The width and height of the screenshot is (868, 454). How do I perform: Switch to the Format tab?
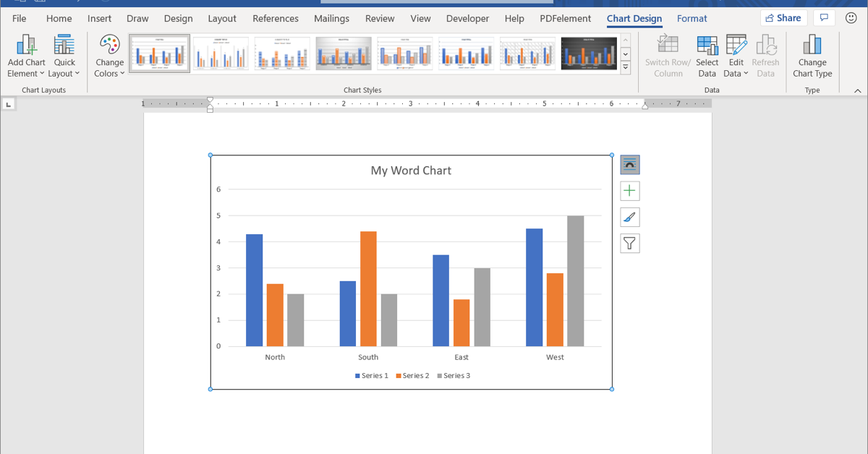pyautogui.click(x=692, y=18)
